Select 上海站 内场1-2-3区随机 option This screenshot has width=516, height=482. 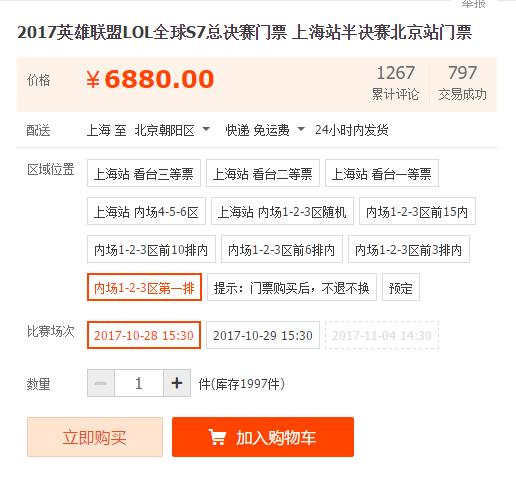click(282, 211)
